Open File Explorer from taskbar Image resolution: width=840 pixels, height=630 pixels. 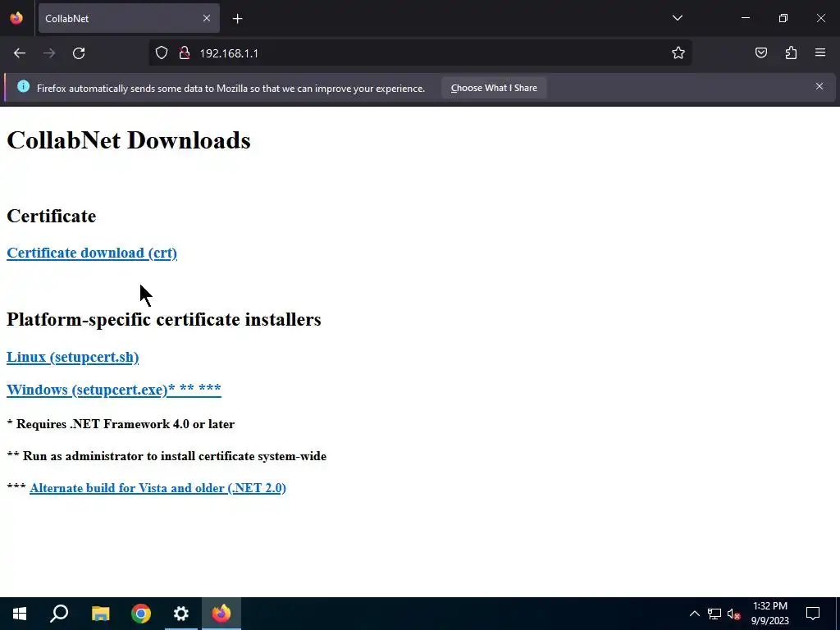pos(100,614)
